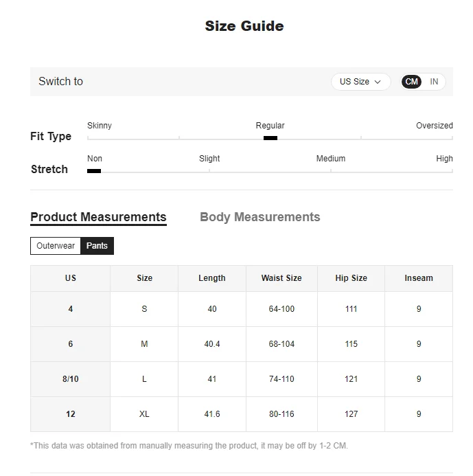473x476 pixels.
Task: Click the Hip Size column header
Action: click(351, 278)
